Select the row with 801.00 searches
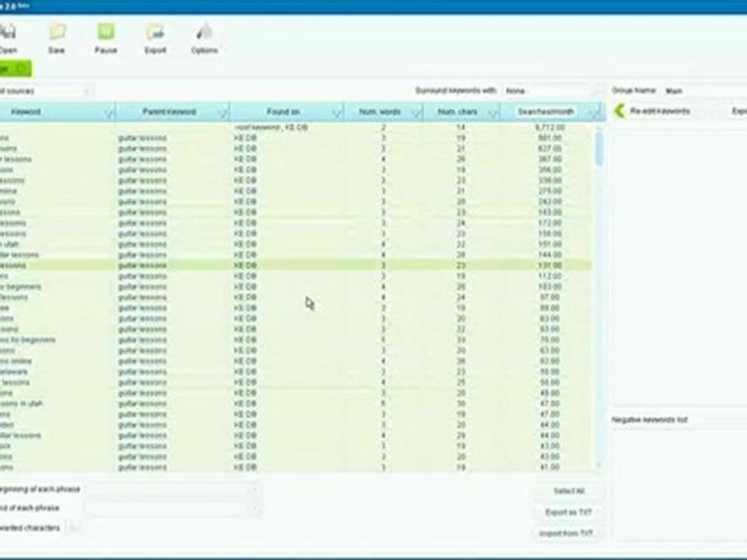 [x=296, y=138]
